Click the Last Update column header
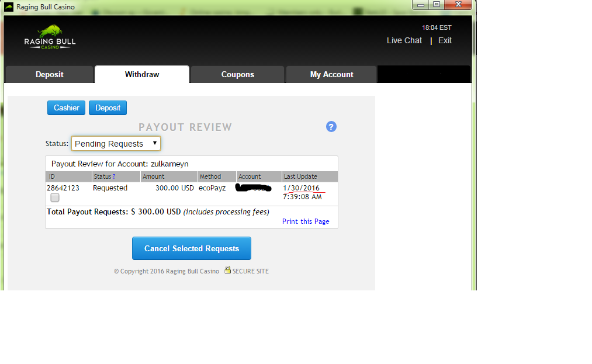This screenshot has width=592, height=364. point(310,176)
